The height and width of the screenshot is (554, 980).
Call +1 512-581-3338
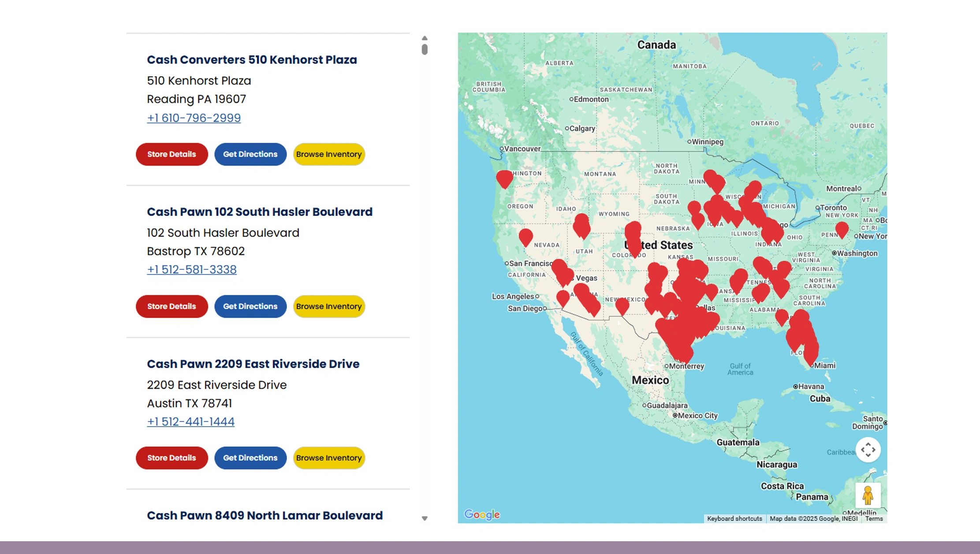(x=191, y=269)
